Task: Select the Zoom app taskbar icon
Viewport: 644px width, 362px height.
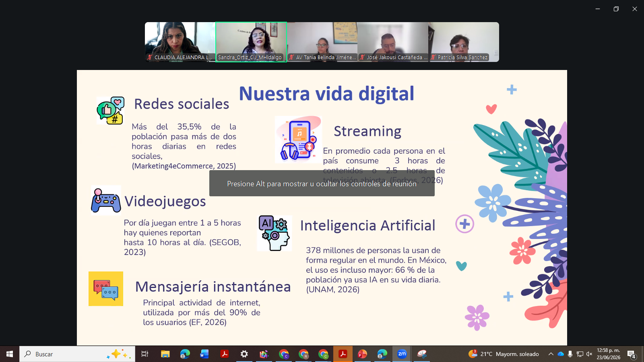Action: click(x=402, y=354)
